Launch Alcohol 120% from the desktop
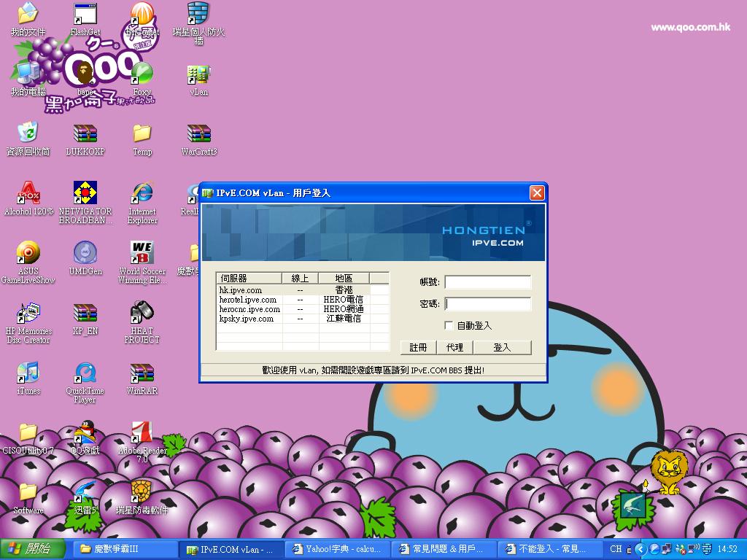The width and height of the screenshot is (747, 560). pyautogui.click(x=28, y=195)
